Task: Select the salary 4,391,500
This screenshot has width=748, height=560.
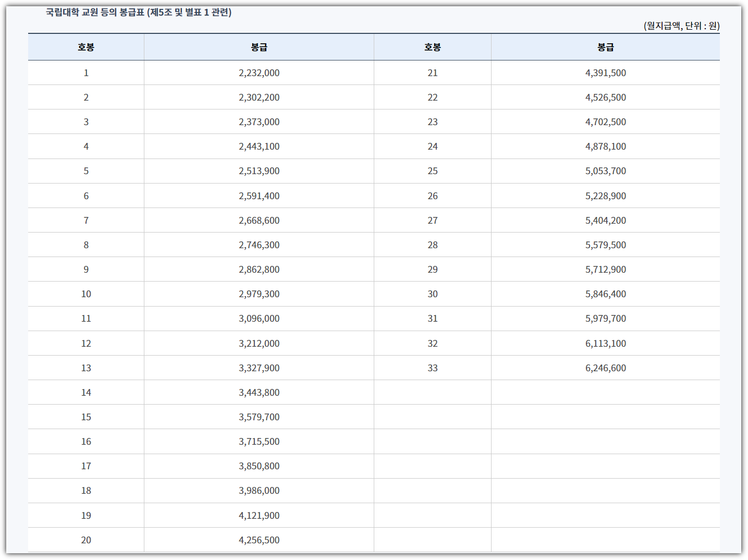Action: click(x=606, y=73)
